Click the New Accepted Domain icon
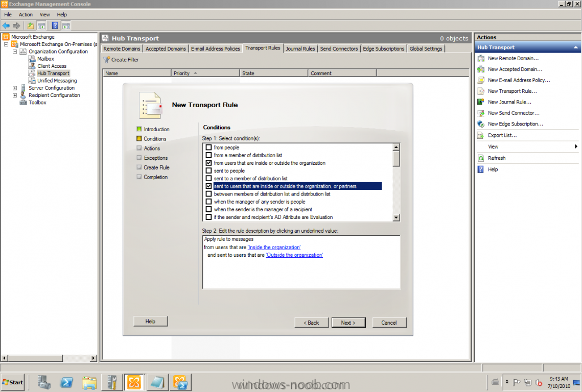This screenshot has width=582, height=392. click(x=481, y=69)
